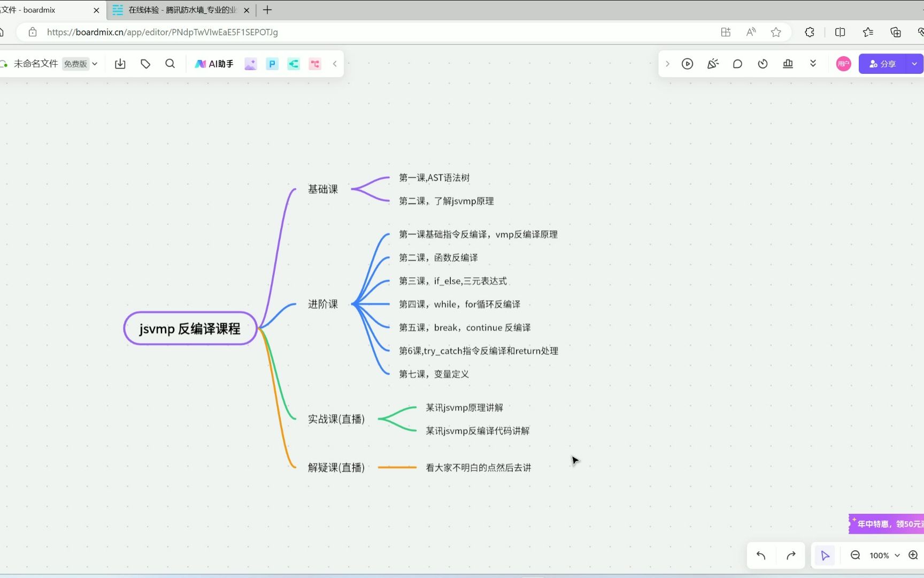Select the 基础课 node

323,189
